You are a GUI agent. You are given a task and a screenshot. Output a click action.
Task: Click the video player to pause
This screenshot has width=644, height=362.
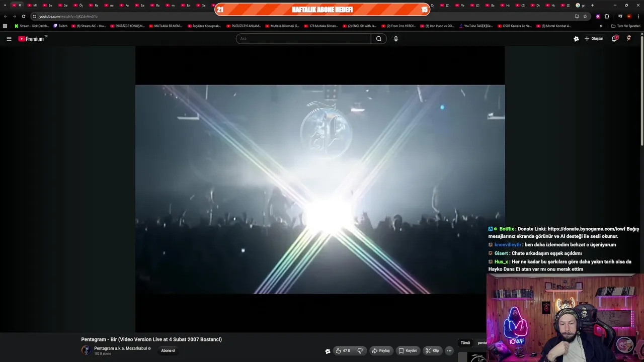pos(320,189)
